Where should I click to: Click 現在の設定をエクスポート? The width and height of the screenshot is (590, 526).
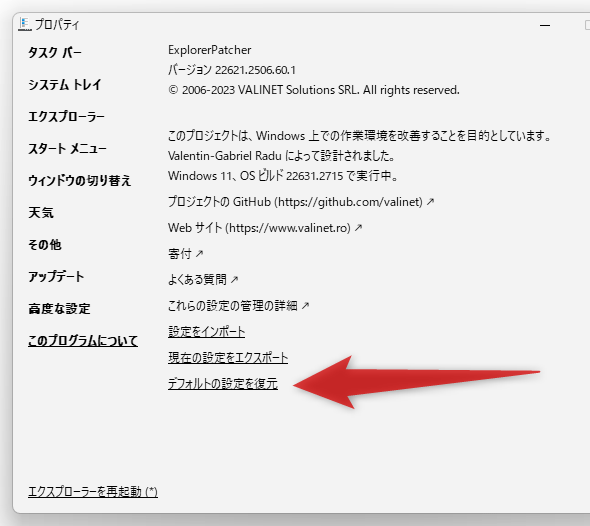[228, 357]
